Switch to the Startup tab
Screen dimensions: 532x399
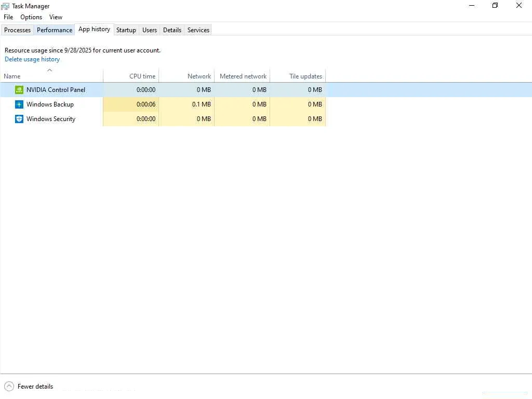[126, 30]
